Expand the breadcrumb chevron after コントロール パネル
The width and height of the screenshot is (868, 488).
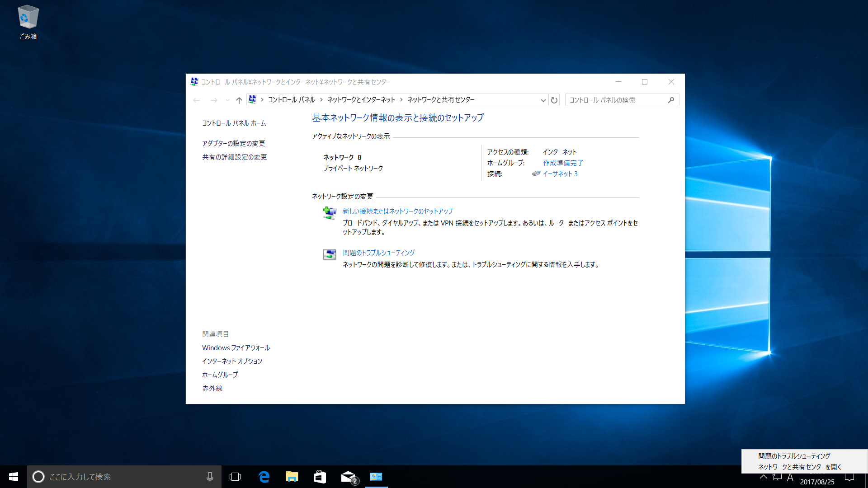point(321,100)
